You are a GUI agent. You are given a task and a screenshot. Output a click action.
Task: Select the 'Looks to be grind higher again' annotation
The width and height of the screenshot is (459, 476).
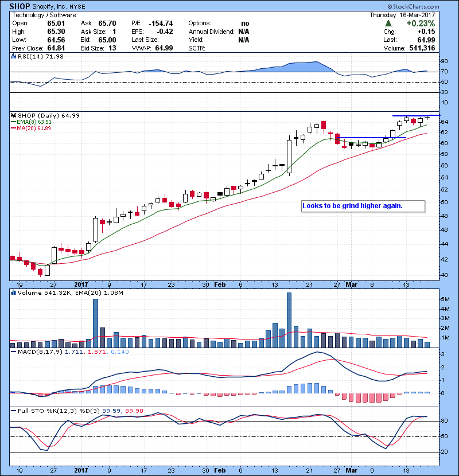point(363,206)
